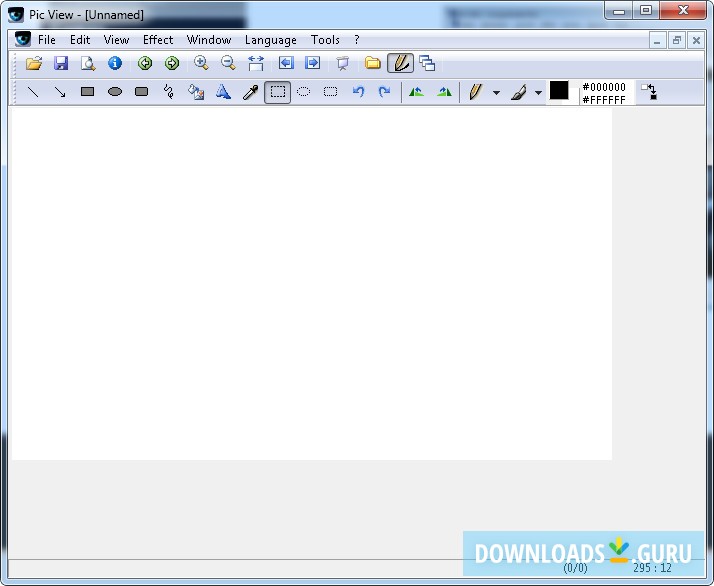Select the Text tool letter A
Viewport: 714px width, 586px height.
(x=223, y=92)
